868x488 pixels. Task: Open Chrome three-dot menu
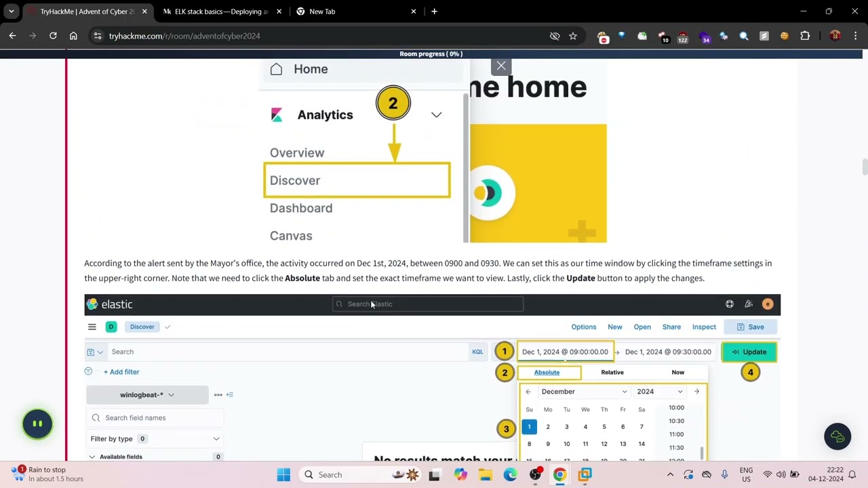(856, 36)
